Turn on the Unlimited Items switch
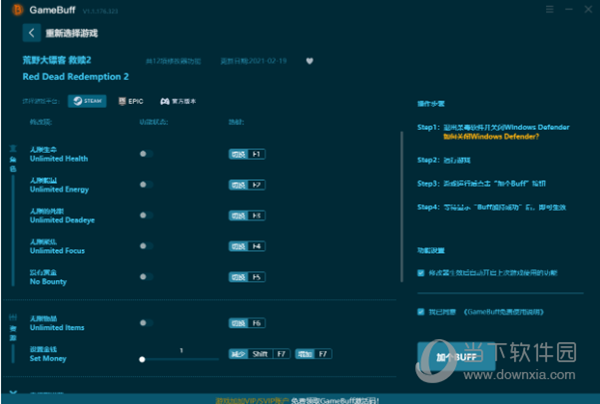Screen dimensions: 600x404 (x=146, y=323)
